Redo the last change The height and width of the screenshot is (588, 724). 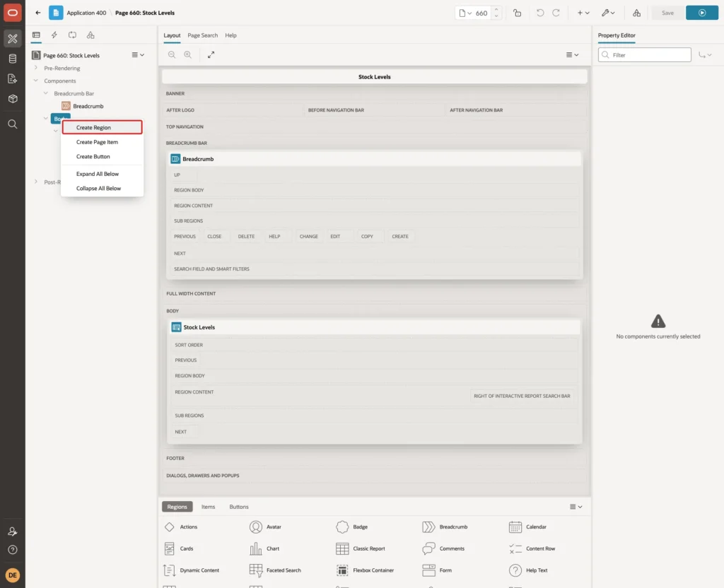(556, 13)
